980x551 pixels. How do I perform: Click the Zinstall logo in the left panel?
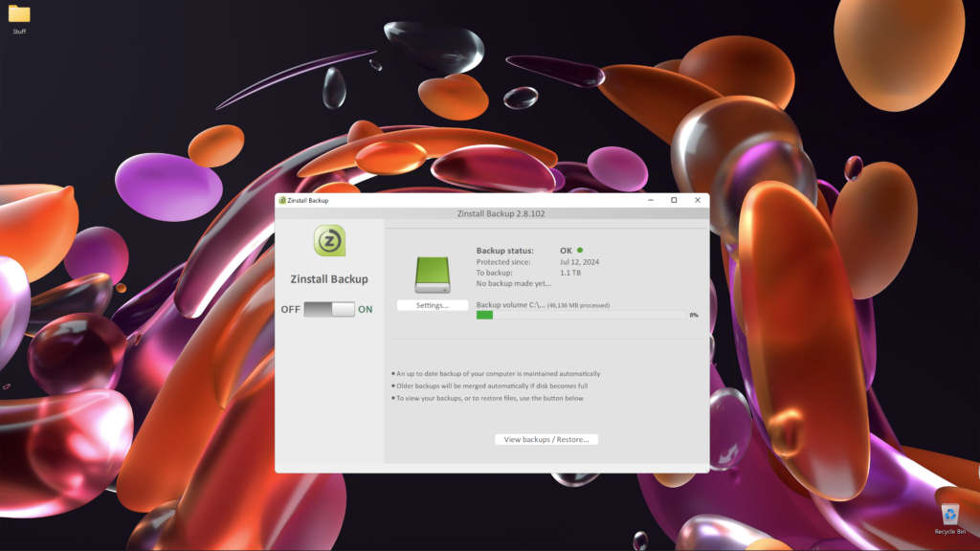(329, 241)
